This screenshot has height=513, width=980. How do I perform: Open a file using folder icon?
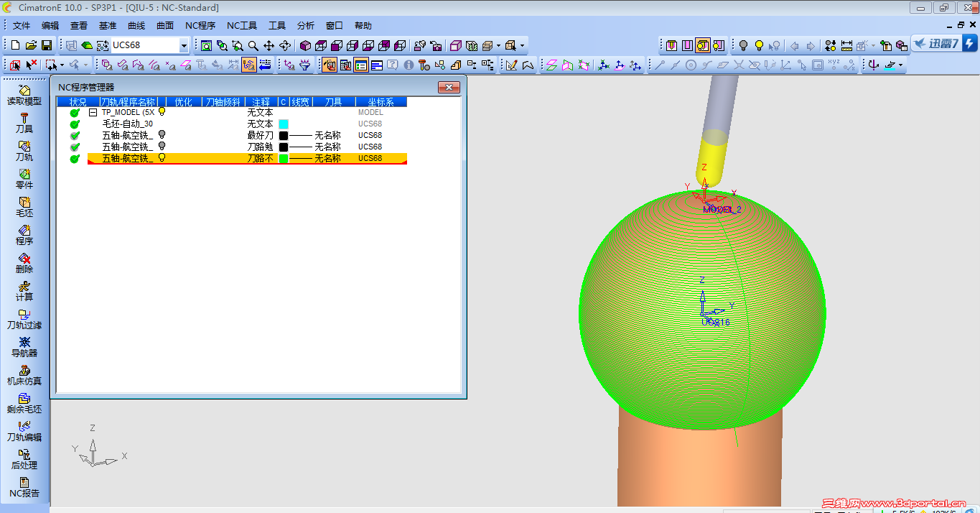(31, 45)
